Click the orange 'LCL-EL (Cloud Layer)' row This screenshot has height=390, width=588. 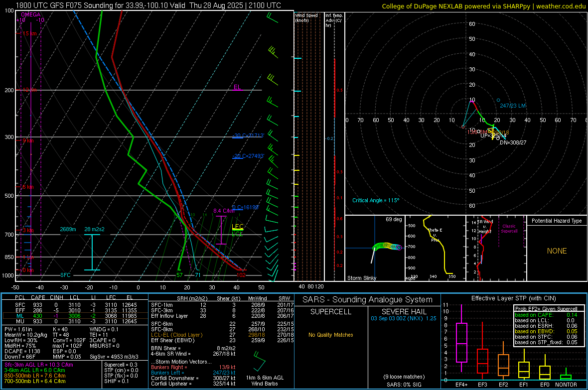tap(222, 335)
